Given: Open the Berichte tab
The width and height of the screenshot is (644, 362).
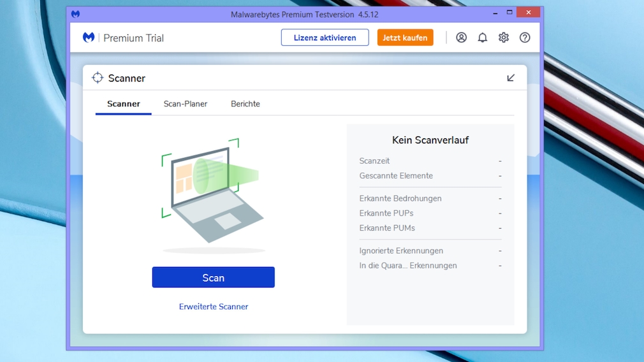Looking at the screenshot, I should [245, 104].
